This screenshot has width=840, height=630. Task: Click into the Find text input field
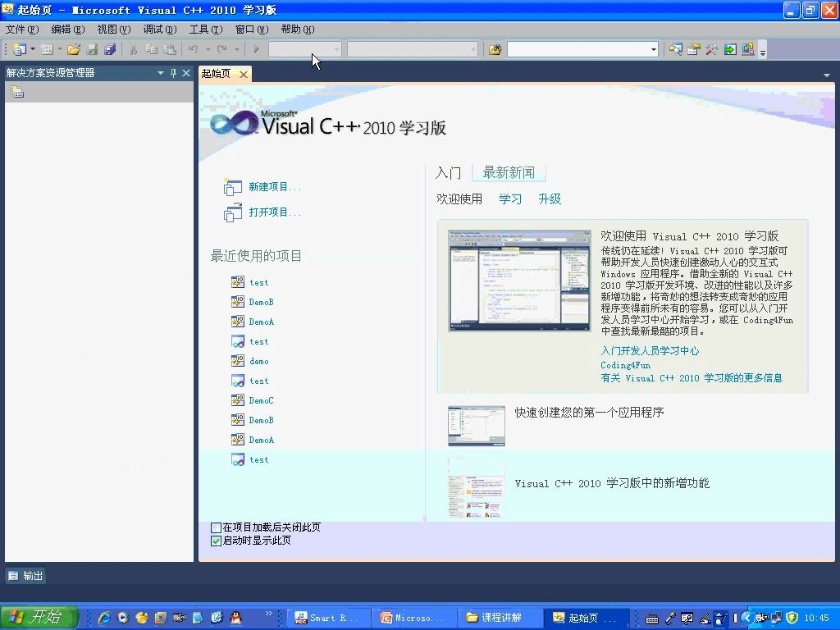(x=577, y=50)
